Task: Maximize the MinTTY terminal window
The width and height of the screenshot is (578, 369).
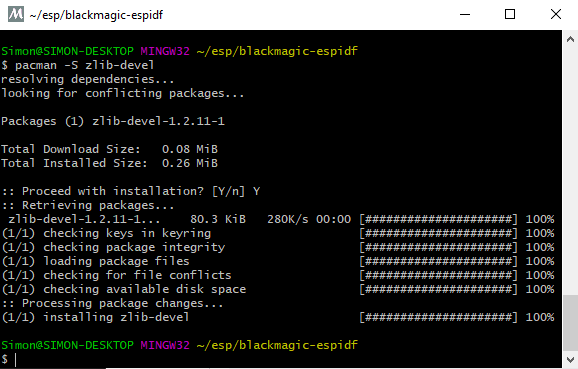Action: pos(510,14)
